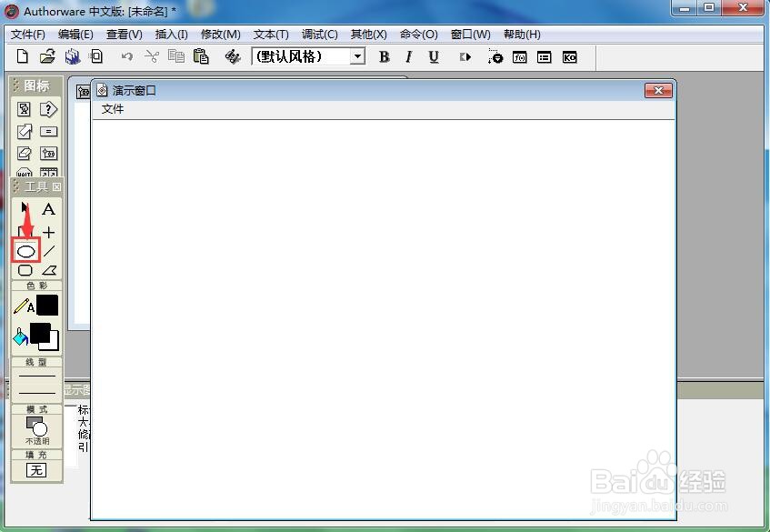This screenshot has width=770, height=532.
Task: Open the 模式 opaque mode selector
Action: [37, 431]
